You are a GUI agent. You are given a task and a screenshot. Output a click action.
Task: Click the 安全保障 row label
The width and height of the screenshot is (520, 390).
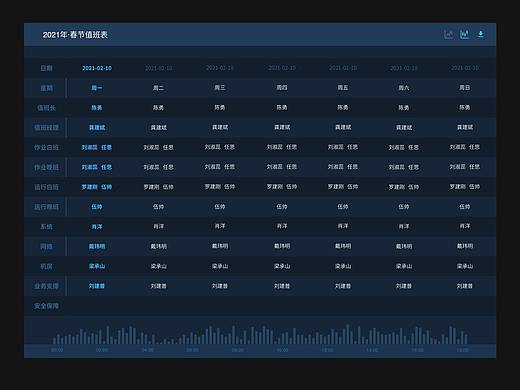pos(46,306)
